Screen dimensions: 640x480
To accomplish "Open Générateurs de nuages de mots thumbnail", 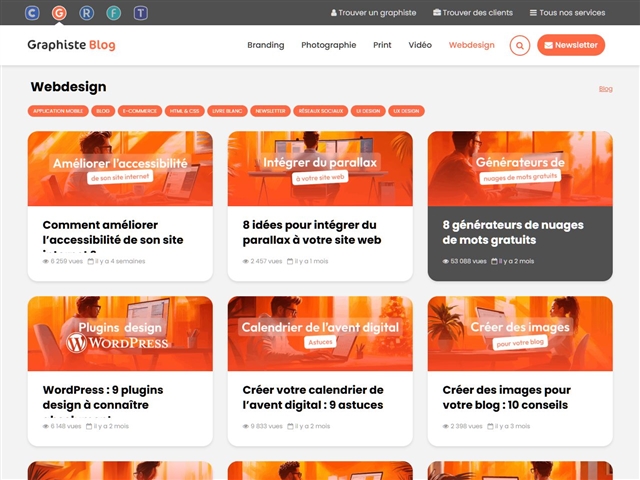I will click(520, 169).
